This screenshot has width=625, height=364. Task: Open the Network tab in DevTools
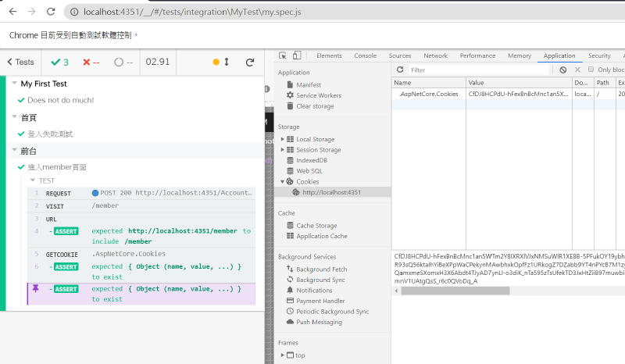(x=435, y=55)
